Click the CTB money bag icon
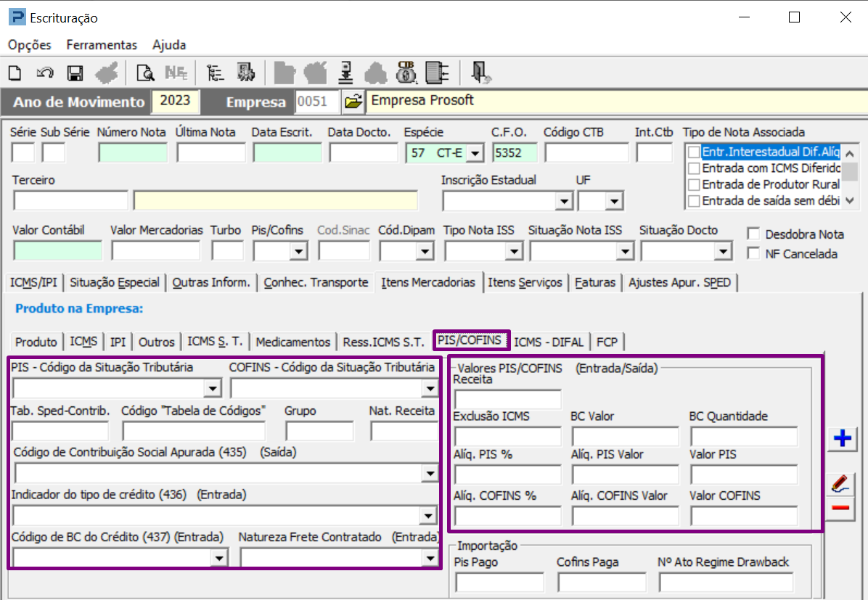 [406, 72]
